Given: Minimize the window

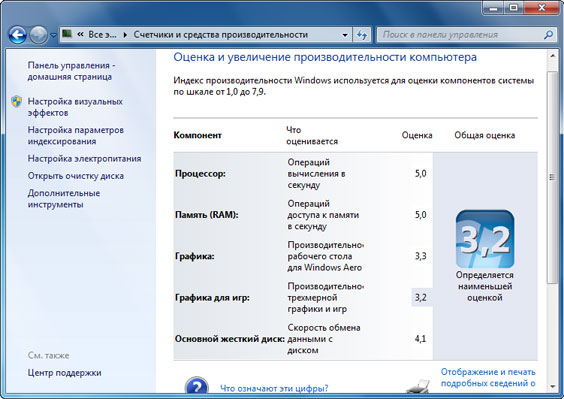Looking at the screenshot, I should [494, 8].
